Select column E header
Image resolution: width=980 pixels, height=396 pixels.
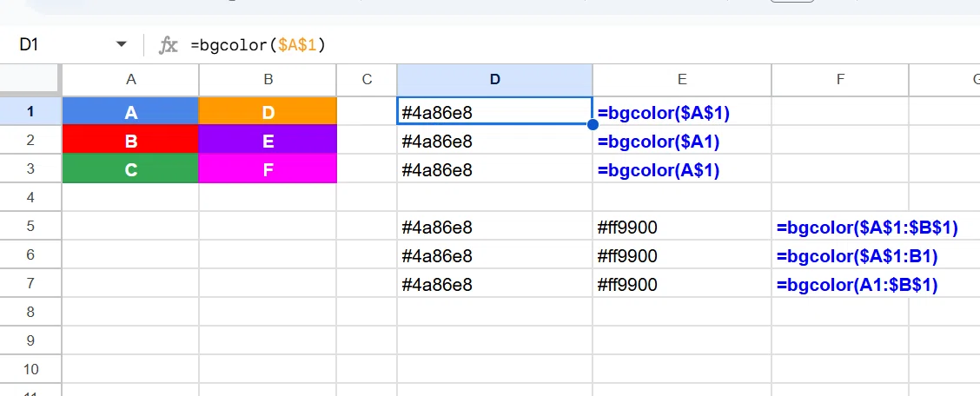[x=682, y=80]
